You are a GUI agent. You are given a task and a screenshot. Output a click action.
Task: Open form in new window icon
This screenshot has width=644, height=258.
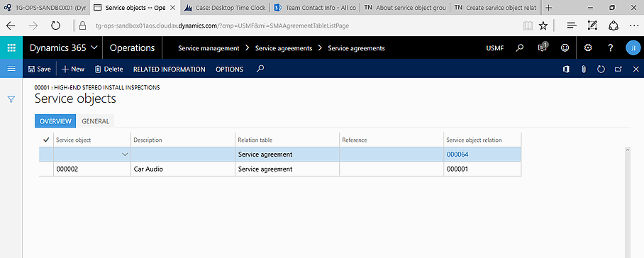(618, 69)
